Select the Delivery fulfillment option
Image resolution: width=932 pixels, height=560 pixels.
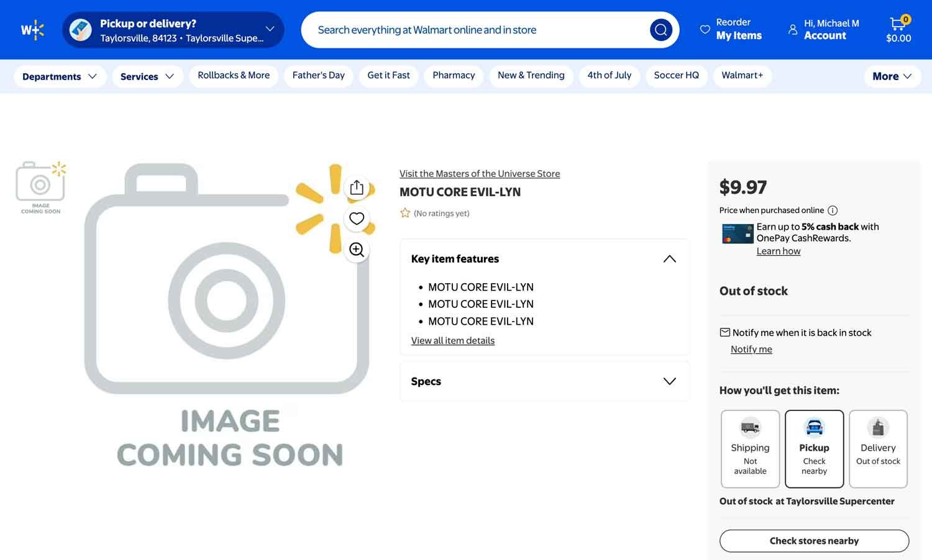pyautogui.click(x=878, y=449)
